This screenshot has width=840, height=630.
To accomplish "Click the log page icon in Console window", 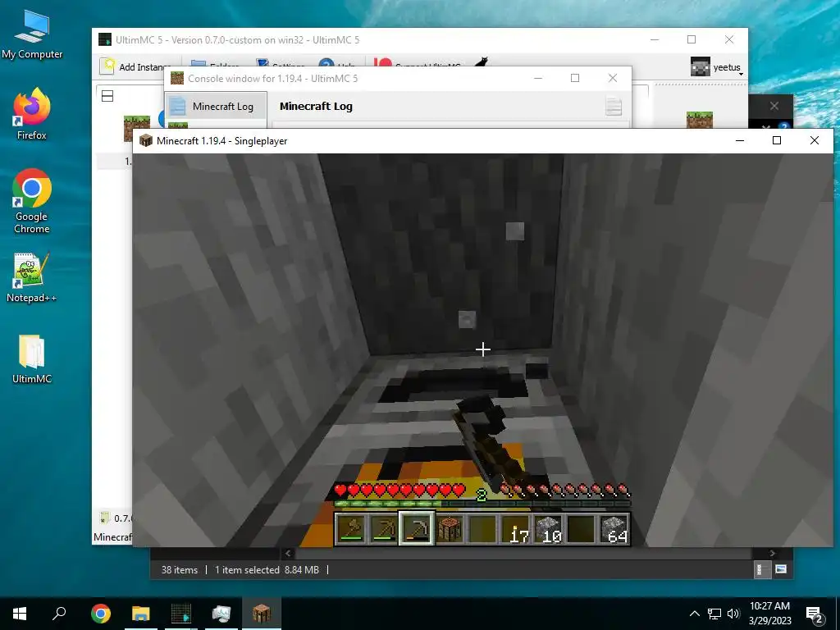I will tap(614, 106).
